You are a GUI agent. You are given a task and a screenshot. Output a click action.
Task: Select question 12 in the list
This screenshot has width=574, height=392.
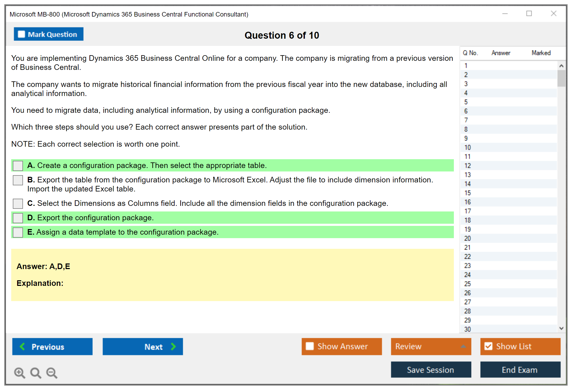(x=467, y=166)
